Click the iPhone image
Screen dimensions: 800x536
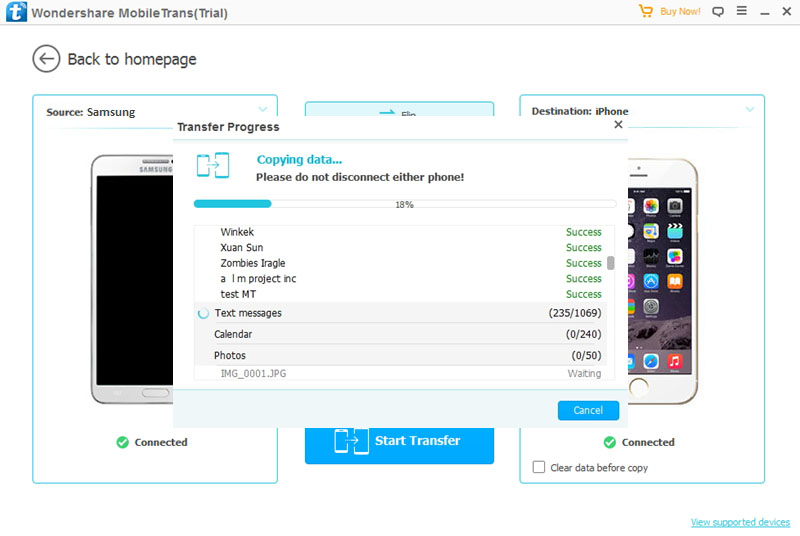click(x=662, y=282)
